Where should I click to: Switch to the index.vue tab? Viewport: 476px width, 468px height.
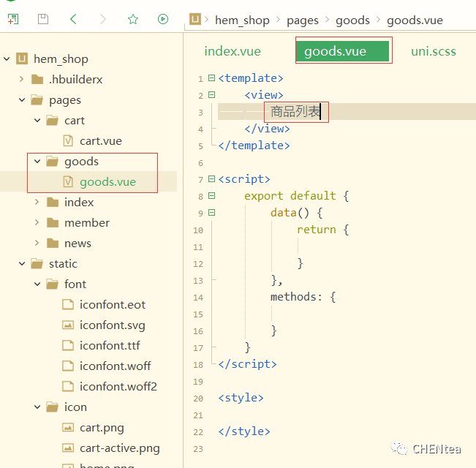coord(233,51)
